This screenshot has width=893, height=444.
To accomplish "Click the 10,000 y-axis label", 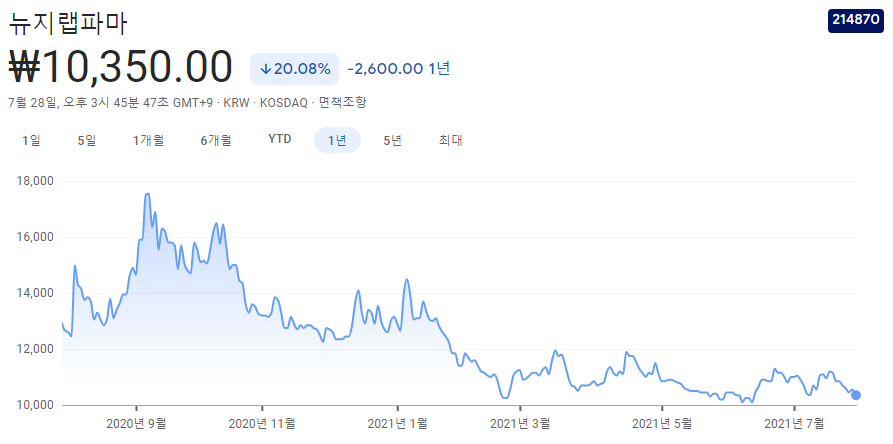I will (x=36, y=405).
